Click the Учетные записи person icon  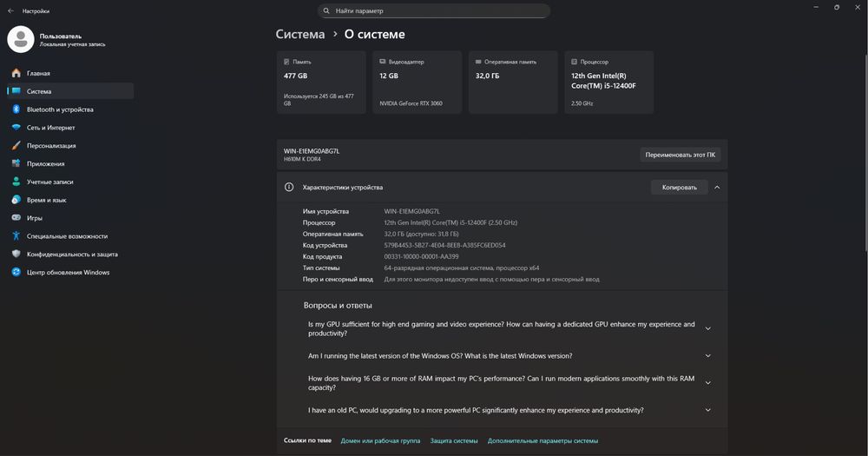16,182
